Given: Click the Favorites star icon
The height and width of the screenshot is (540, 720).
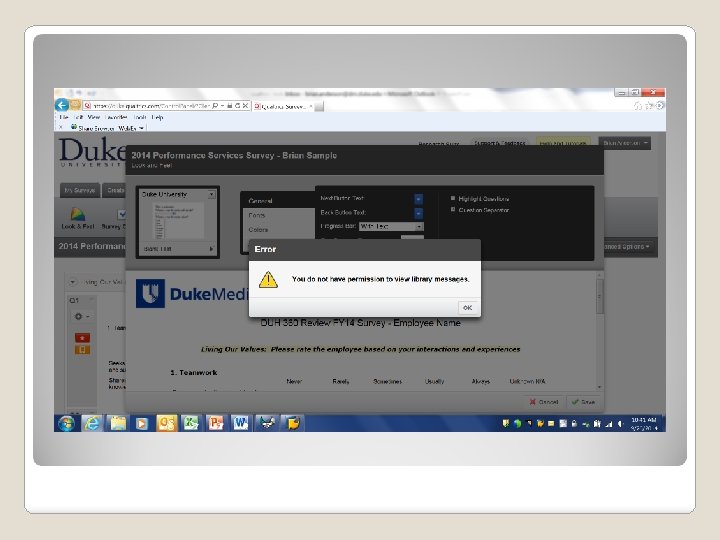Looking at the screenshot, I should pos(649,106).
